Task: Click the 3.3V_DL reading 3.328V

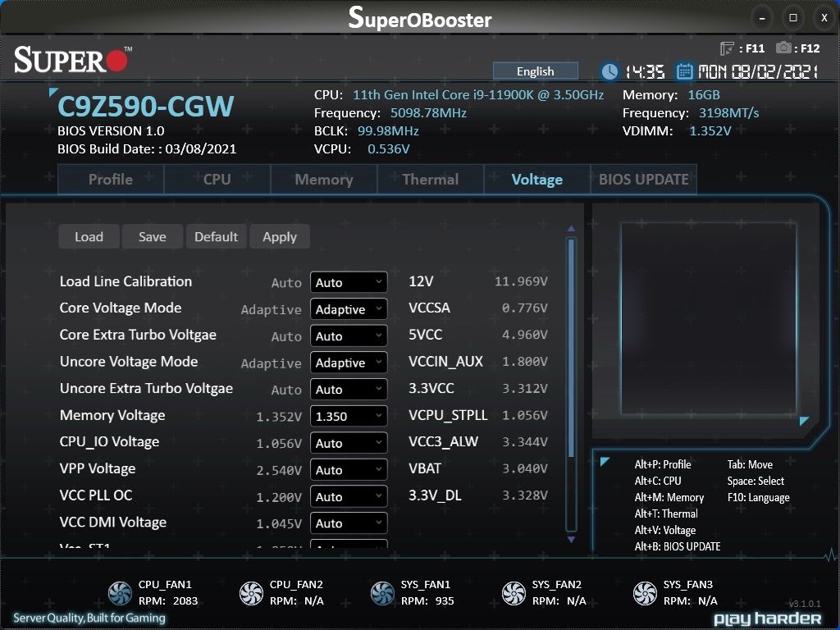Action: point(524,496)
